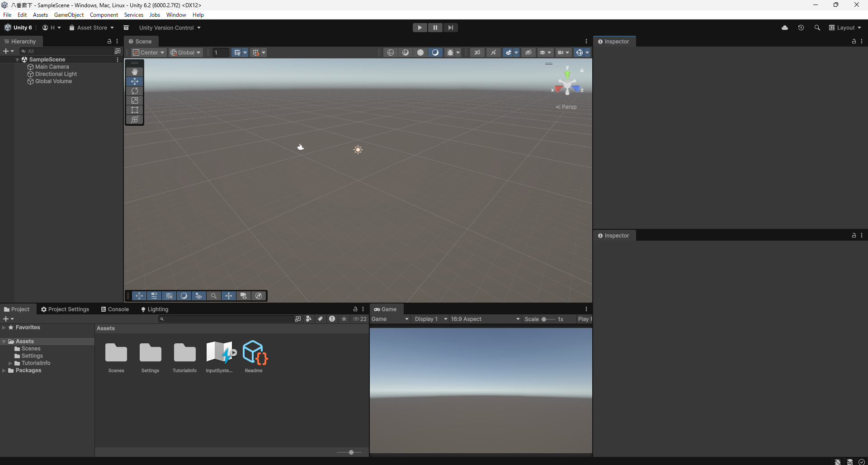Select the Hand view tool
868x465 pixels.
(135, 72)
